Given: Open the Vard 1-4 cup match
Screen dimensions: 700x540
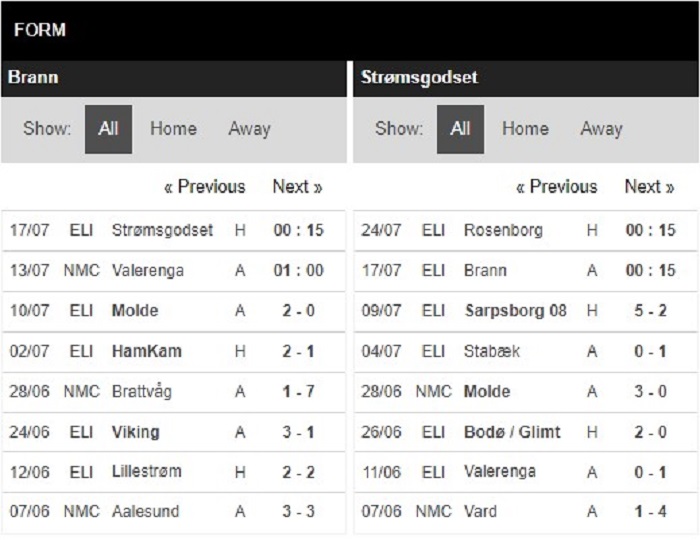Looking at the screenshot, I should pos(525,512).
